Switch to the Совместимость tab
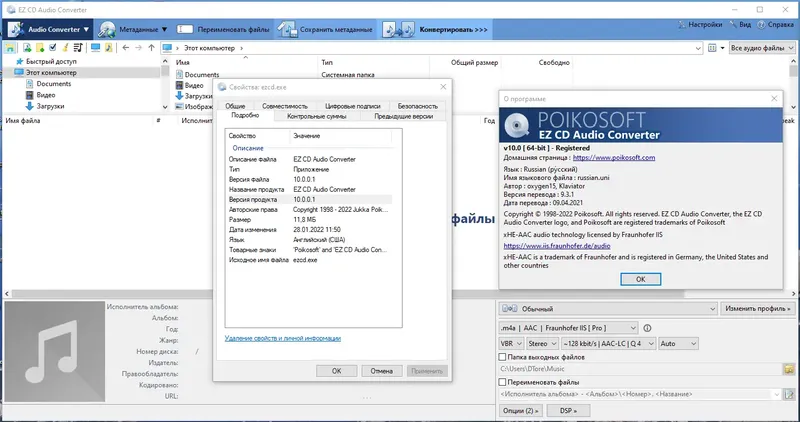Screen dimensions: 800x422 [x=285, y=106]
